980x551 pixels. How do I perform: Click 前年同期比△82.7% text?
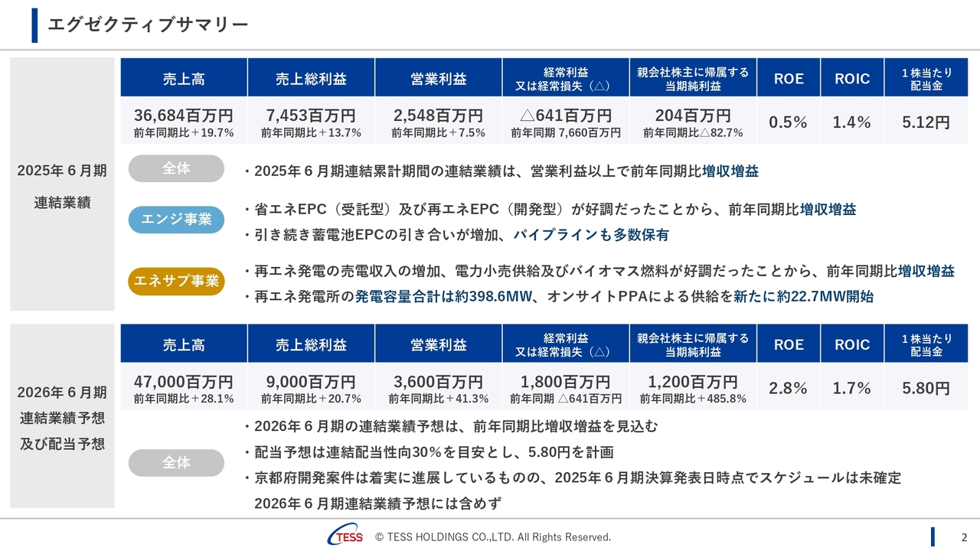click(693, 133)
